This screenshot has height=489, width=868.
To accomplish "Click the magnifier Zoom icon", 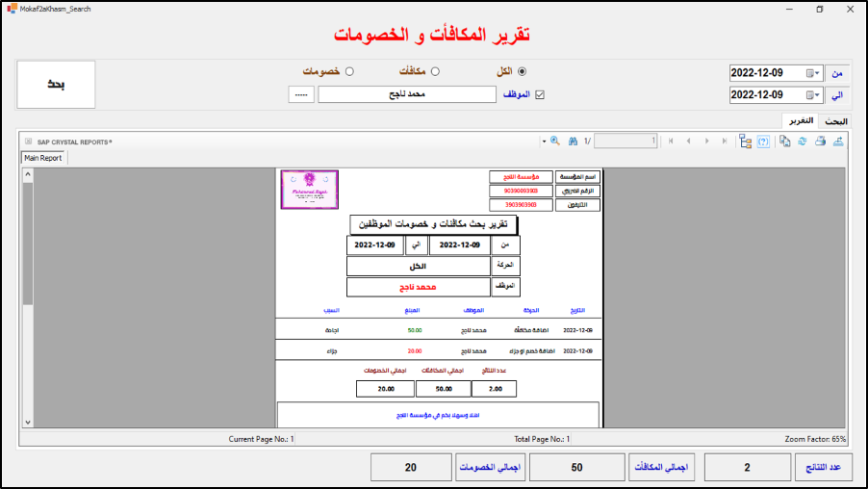I will pos(554,142).
